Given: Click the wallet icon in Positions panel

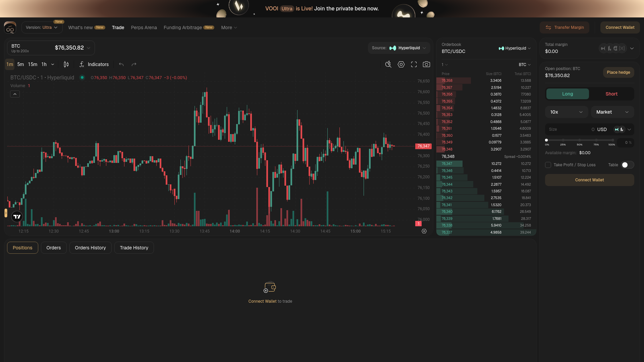Looking at the screenshot, I should point(270,287).
